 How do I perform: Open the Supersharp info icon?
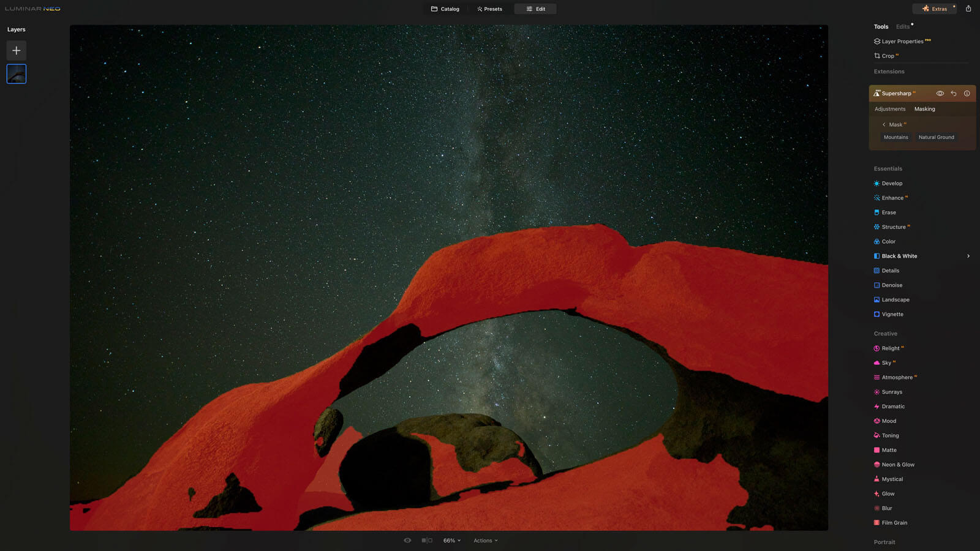click(967, 94)
